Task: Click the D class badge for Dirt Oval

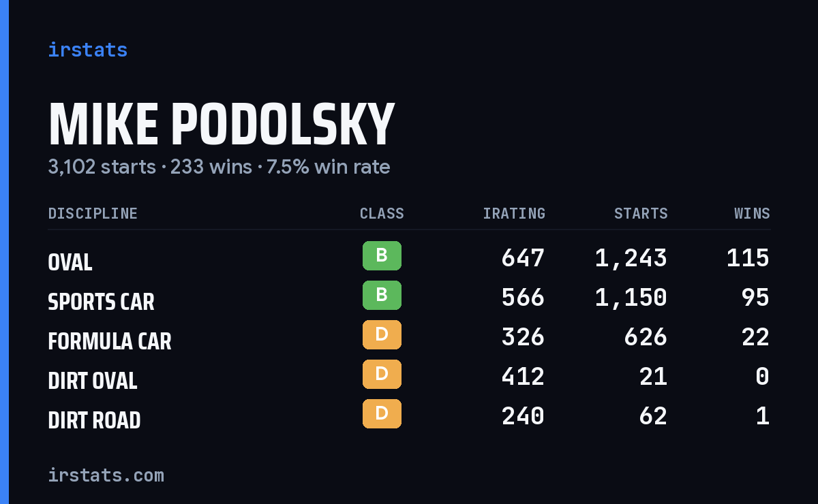Action: click(382, 375)
